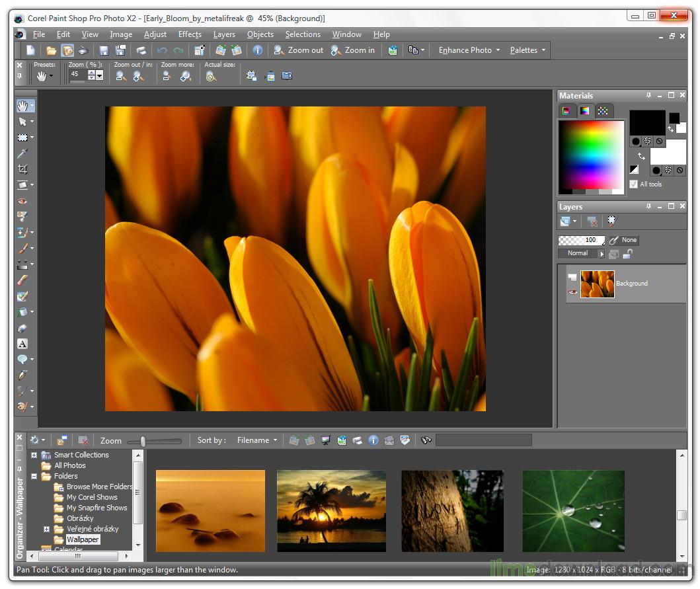The width and height of the screenshot is (700, 589).
Task: Click the Organizer image info icon
Action: click(373, 441)
